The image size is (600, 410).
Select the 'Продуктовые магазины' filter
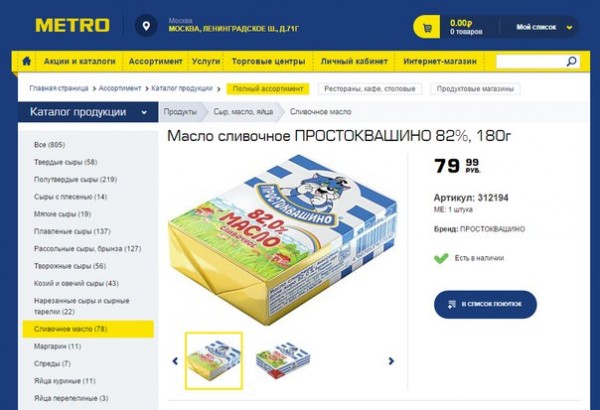[x=475, y=89]
